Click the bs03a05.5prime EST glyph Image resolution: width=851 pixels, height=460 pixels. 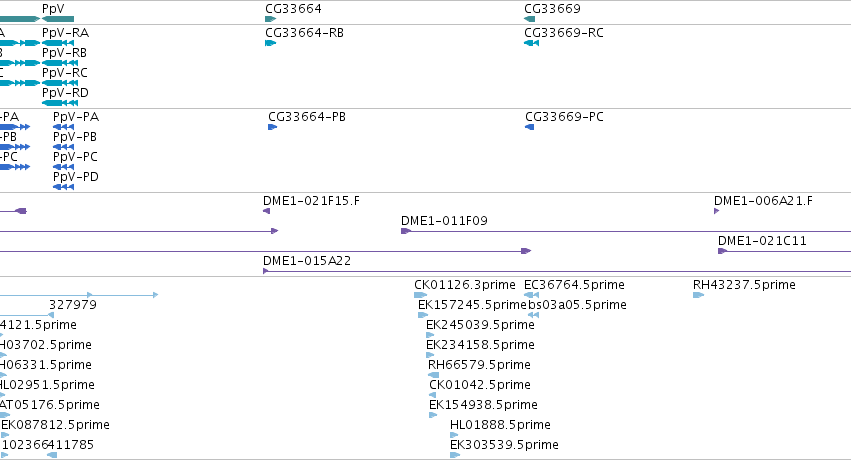pyautogui.click(x=534, y=315)
